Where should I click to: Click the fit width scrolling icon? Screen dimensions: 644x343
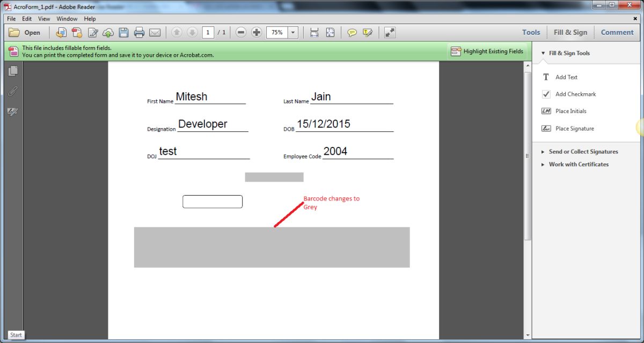314,33
